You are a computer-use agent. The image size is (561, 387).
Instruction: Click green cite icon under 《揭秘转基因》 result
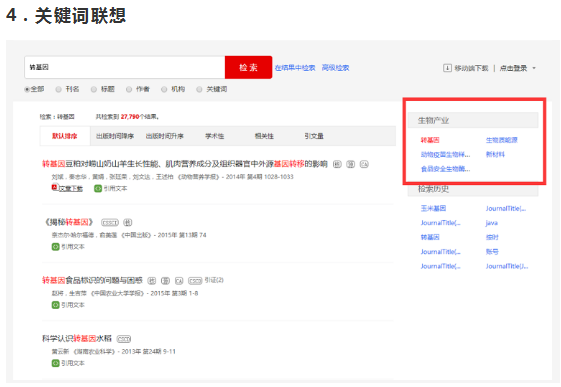coord(55,246)
